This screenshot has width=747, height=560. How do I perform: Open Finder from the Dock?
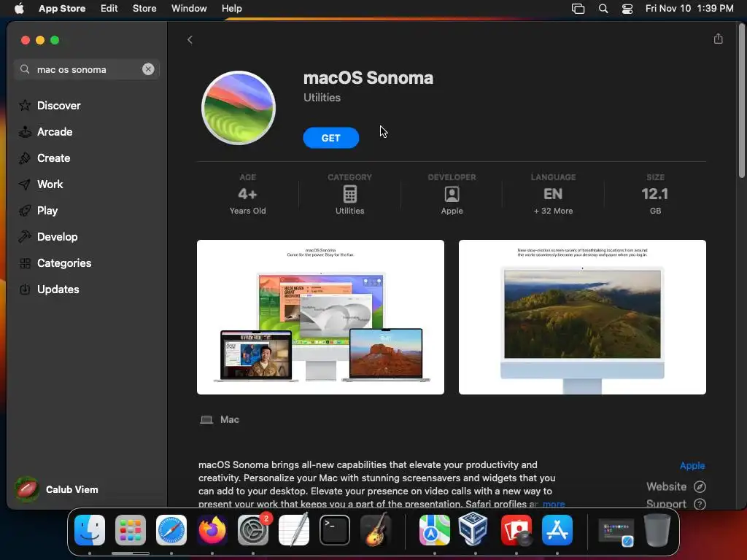90,530
